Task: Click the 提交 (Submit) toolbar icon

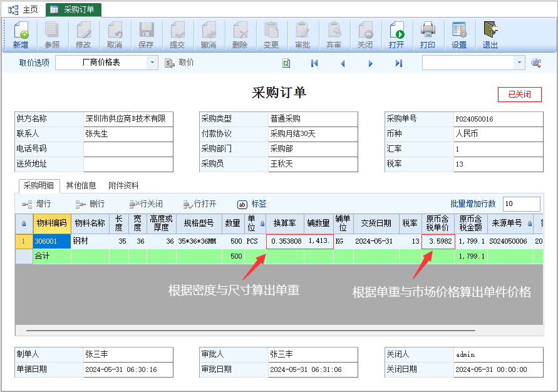Action: tap(177, 35)
